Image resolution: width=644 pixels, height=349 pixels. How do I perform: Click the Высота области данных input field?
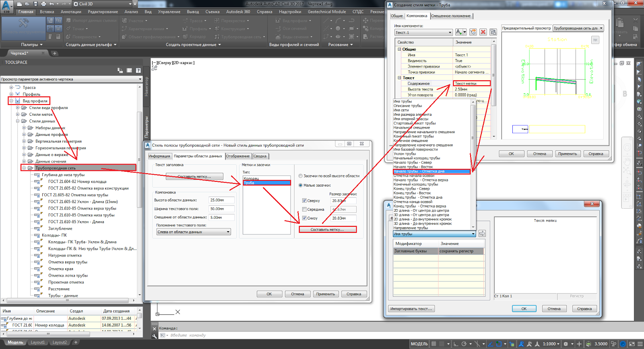[221, 200]
